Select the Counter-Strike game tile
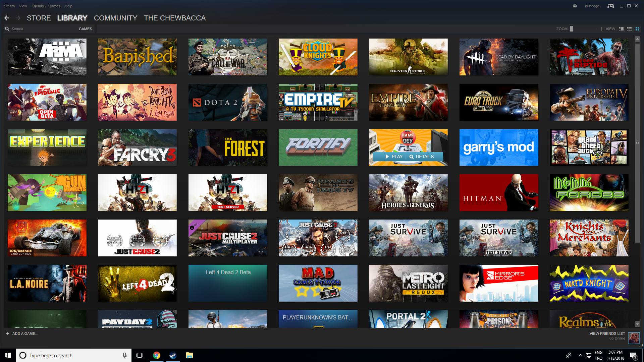 click(408, 57)
